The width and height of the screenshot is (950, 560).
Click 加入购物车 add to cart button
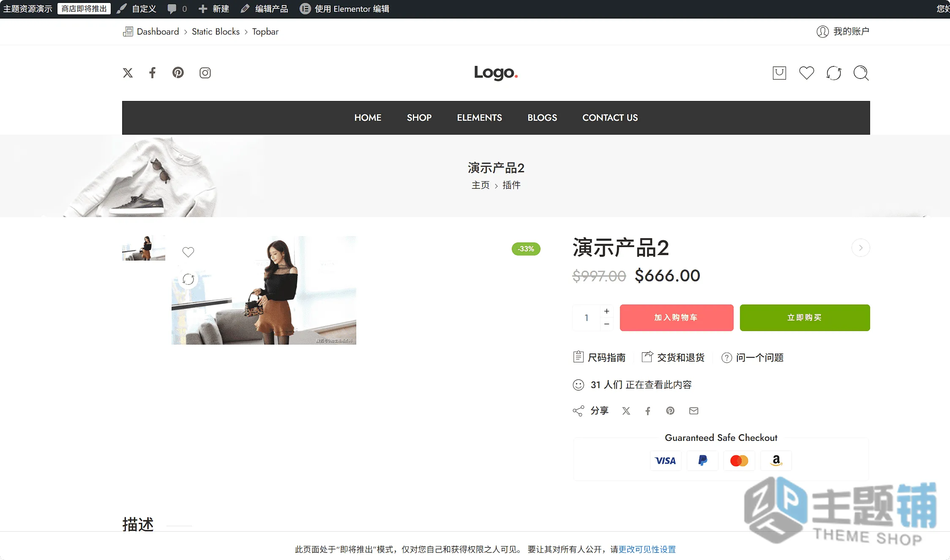click(676, 318)
